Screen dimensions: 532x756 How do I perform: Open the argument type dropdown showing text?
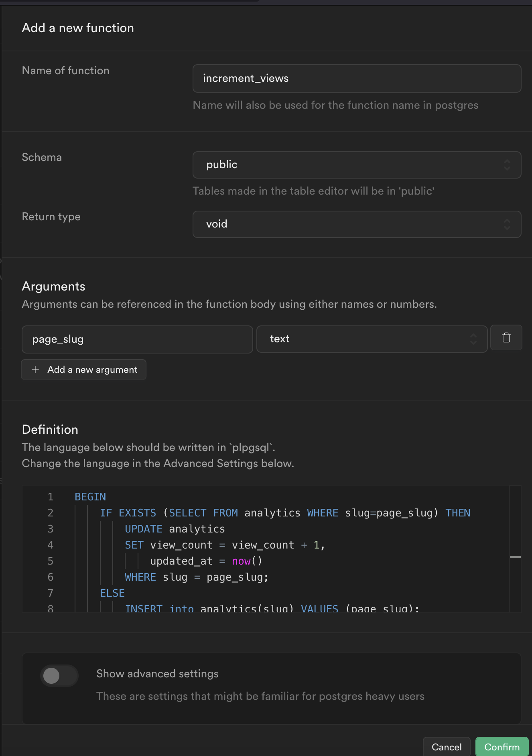[372, 339]
